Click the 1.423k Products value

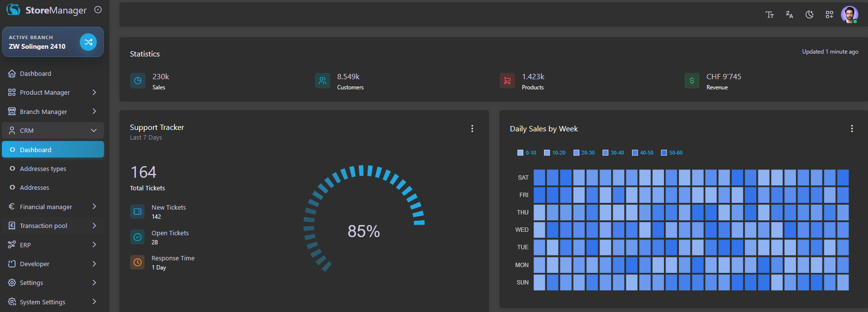pyautogui.click(x=533, y=76)
